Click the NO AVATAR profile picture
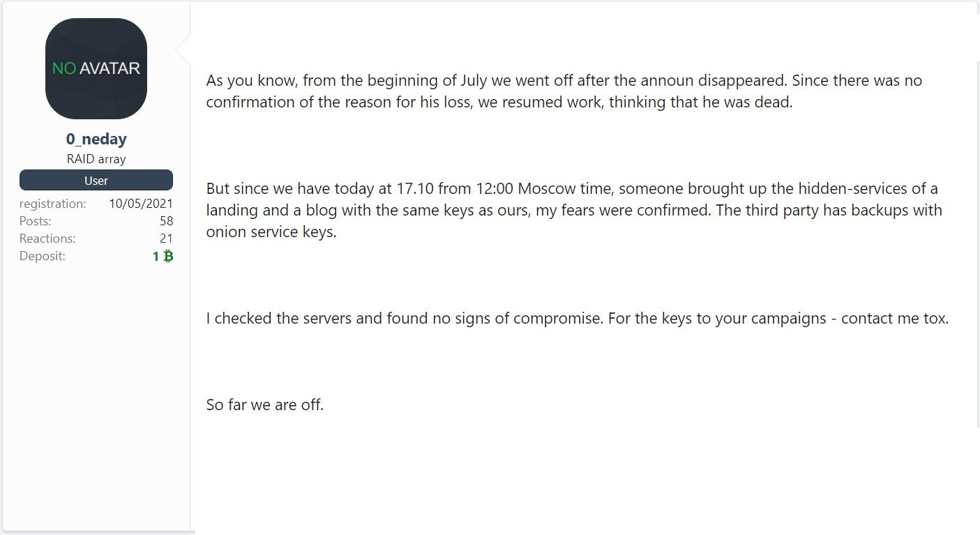Screen dimensions: 980x535 pos(96,68)
